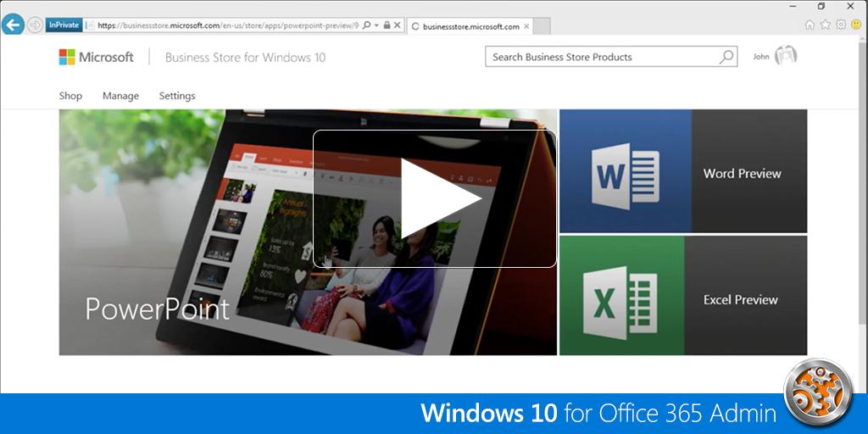Open the Excel Preview label
868x434 pixels.
(x=741, y=299)
